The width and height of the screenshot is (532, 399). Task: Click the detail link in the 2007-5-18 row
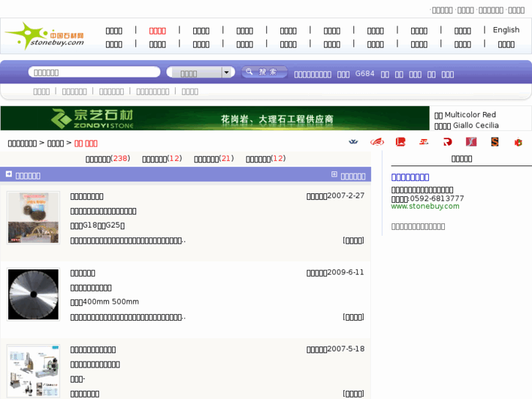click(x=353, y=394)
